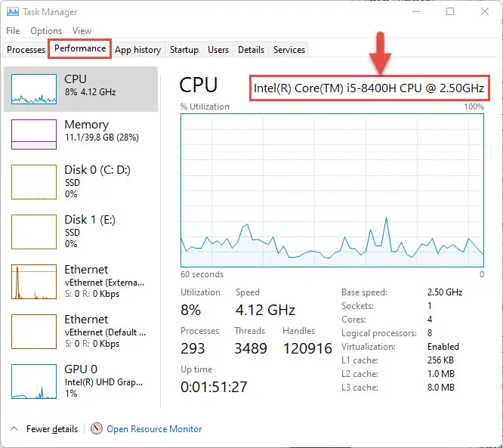Click the CPU utilization graph
The height and width of the screenshot is (448, 503).
(332, 190)
